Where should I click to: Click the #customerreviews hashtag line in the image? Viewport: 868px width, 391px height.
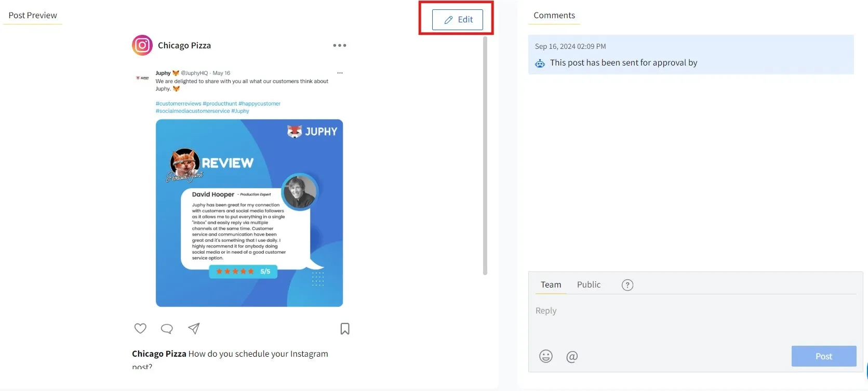click(x=218, y=103)
